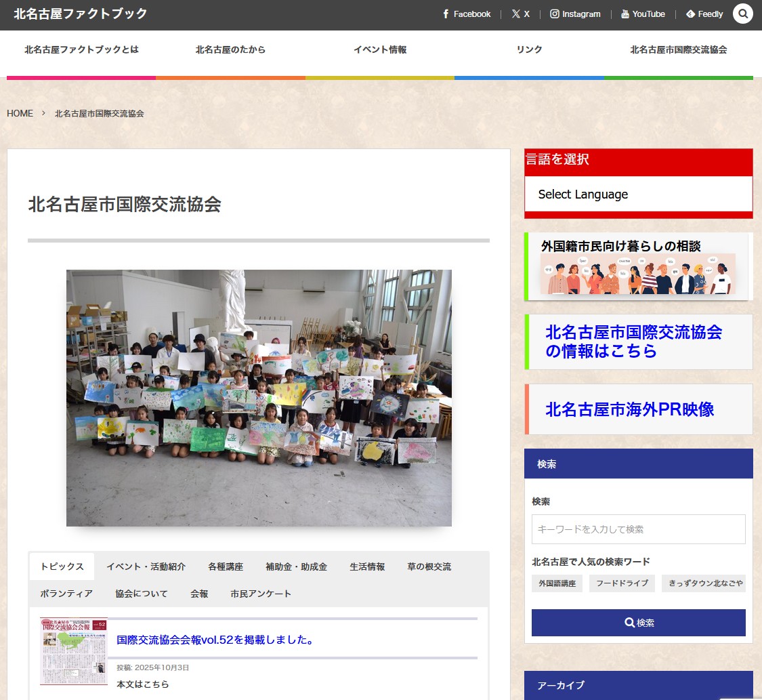Go to HOME via breadcrumb
This screenshot has height=700, width=762.
20,113
